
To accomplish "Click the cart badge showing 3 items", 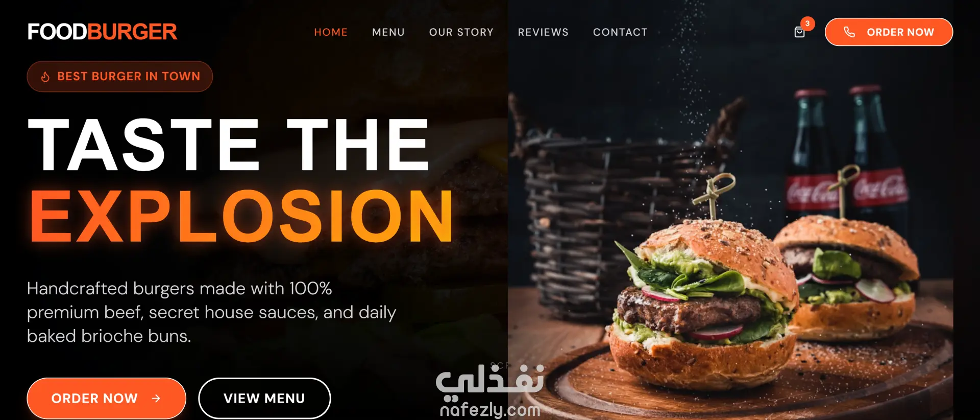I will pyautogui.click(x=807, y=24).
